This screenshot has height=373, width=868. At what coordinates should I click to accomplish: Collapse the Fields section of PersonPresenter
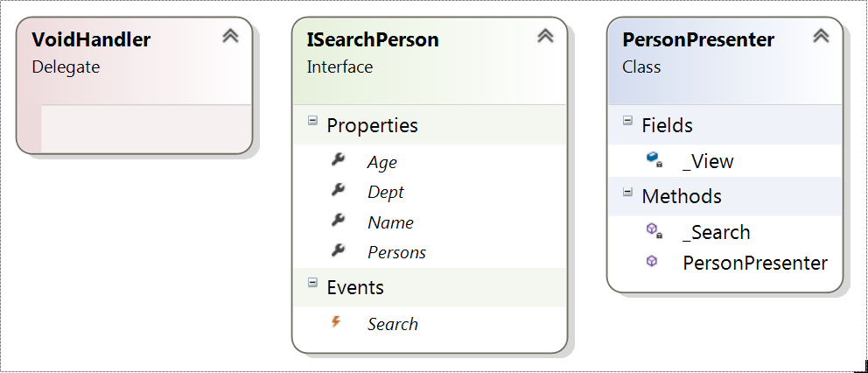click(x=627, y=120)
